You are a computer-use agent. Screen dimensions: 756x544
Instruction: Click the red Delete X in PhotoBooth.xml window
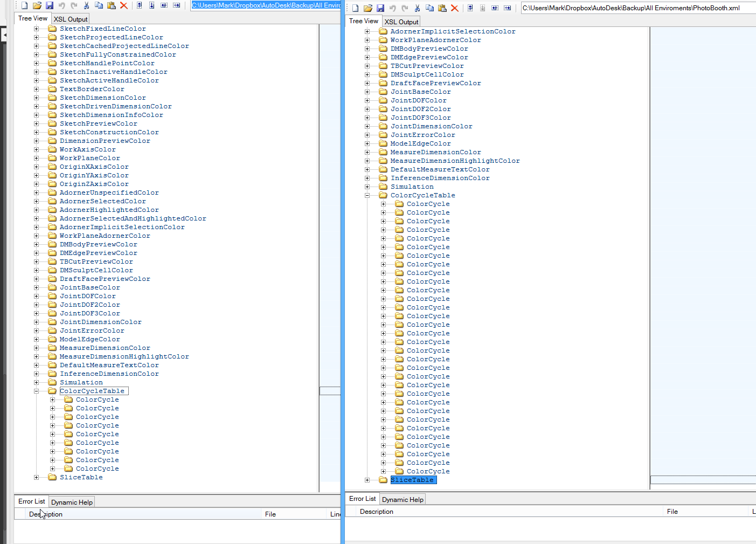(455, 8)
